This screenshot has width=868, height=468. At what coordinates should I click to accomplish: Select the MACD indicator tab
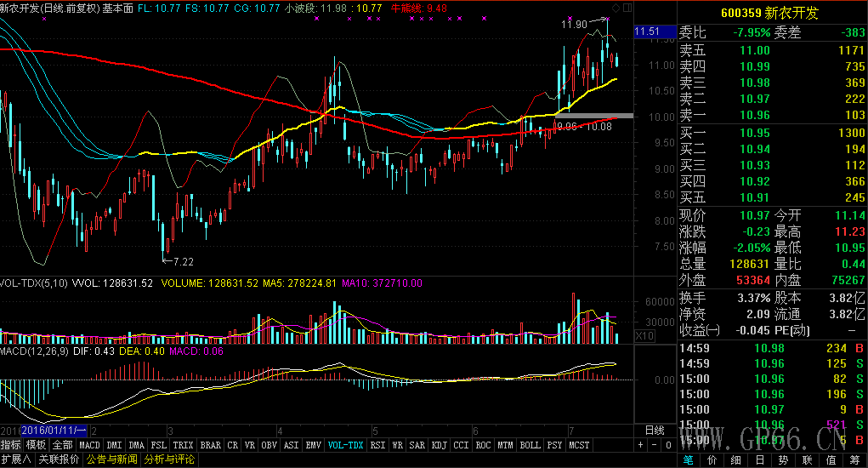tap(89, 445)
